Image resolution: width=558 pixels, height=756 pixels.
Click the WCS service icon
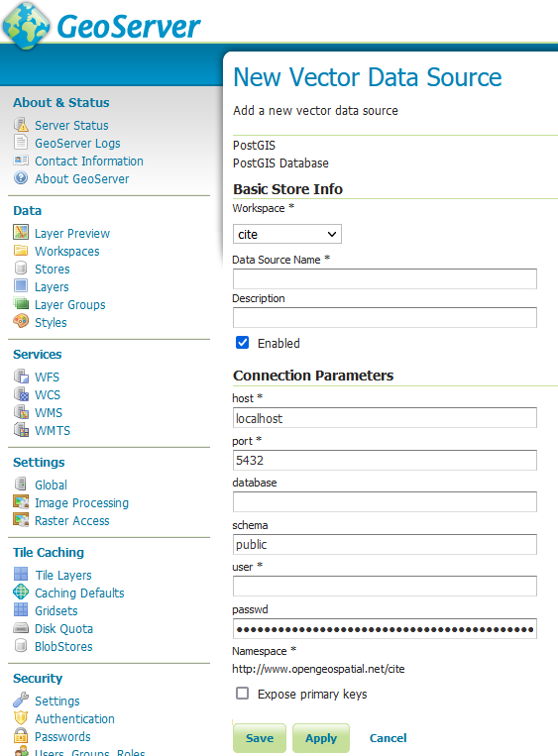coord(21,394)
